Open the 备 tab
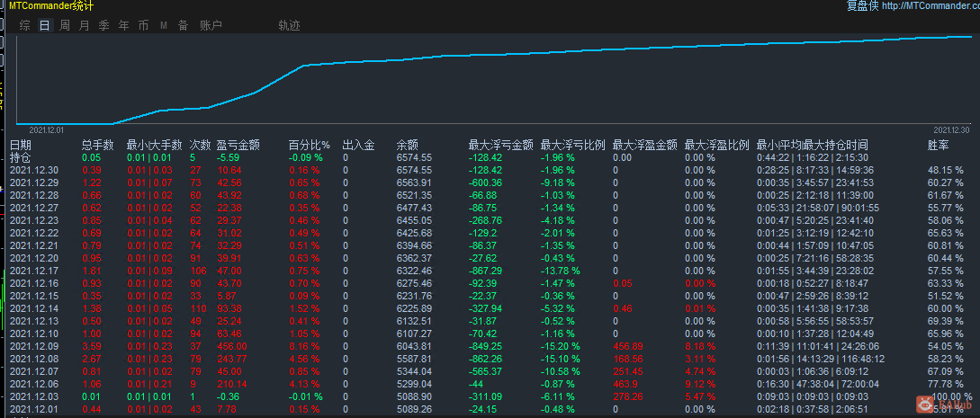 183,25
